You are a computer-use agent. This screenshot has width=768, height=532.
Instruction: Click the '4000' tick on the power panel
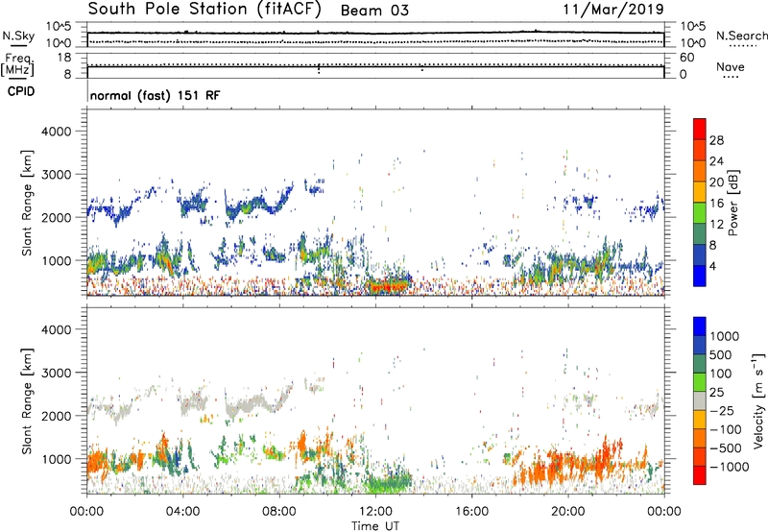(56, 132)
